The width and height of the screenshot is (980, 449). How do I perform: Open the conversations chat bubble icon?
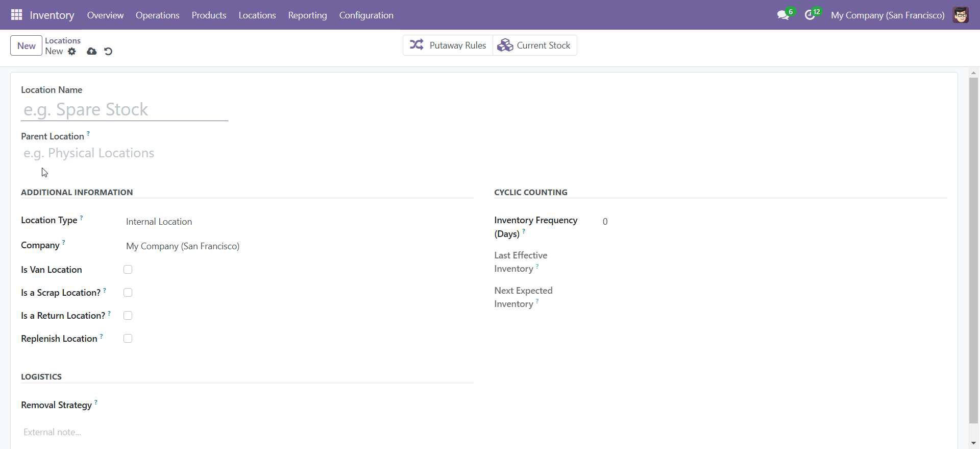pos(783,15)
